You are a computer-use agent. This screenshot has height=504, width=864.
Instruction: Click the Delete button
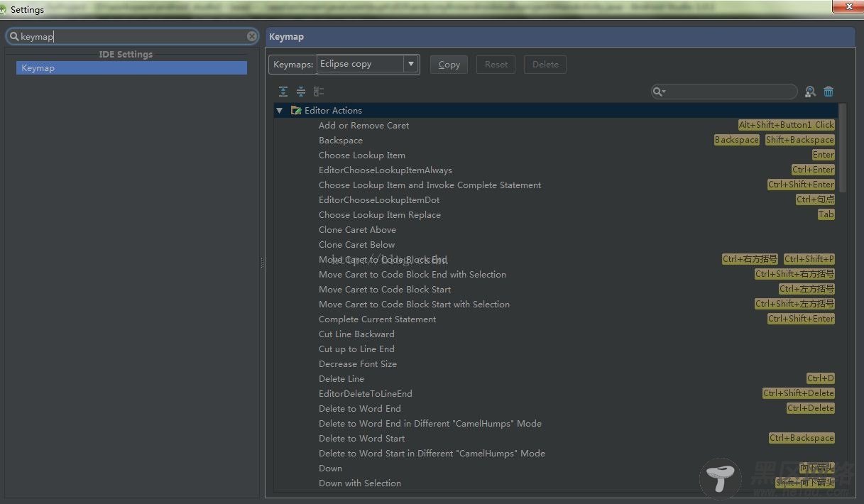[x=545, y=65]
